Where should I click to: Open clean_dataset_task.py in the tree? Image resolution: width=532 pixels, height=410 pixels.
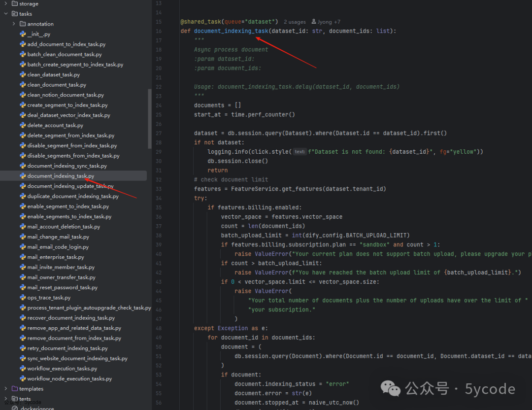(x=53, y=75)
